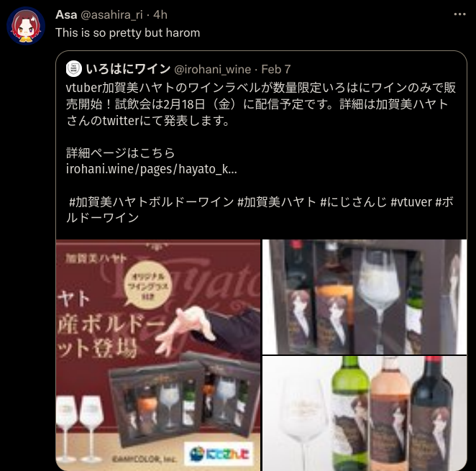Open the Feb 7 quoted tweet date
This screenshot has height=471, width=476.
pyautogui.click(x=276, y=69)
